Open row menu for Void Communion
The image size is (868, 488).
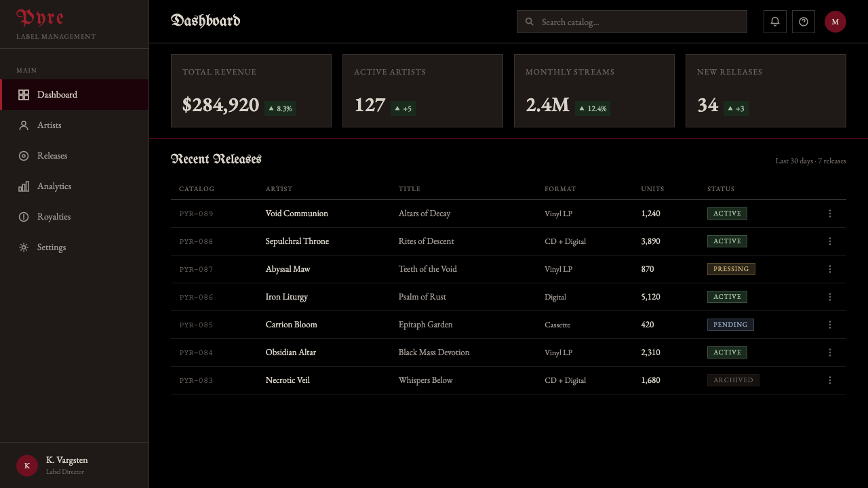[x=830, y=213]
